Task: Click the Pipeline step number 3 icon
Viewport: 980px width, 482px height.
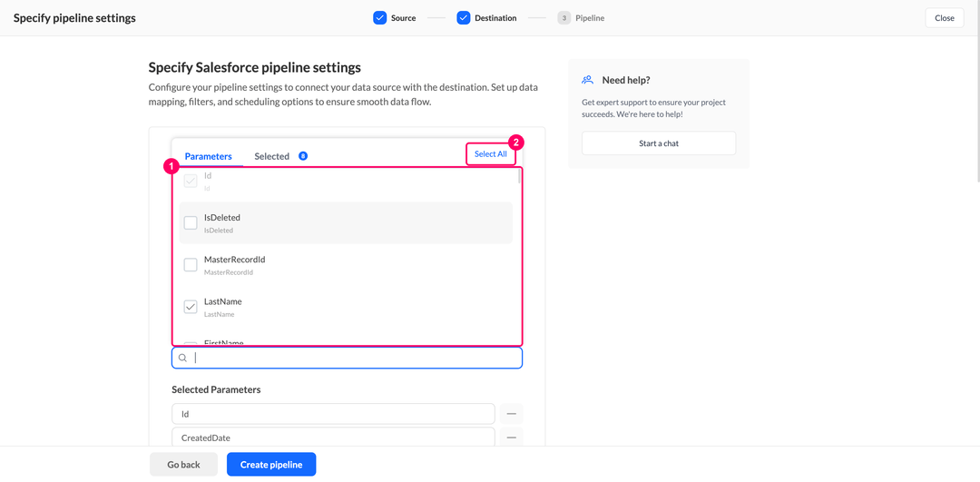Action: point(563,18)
